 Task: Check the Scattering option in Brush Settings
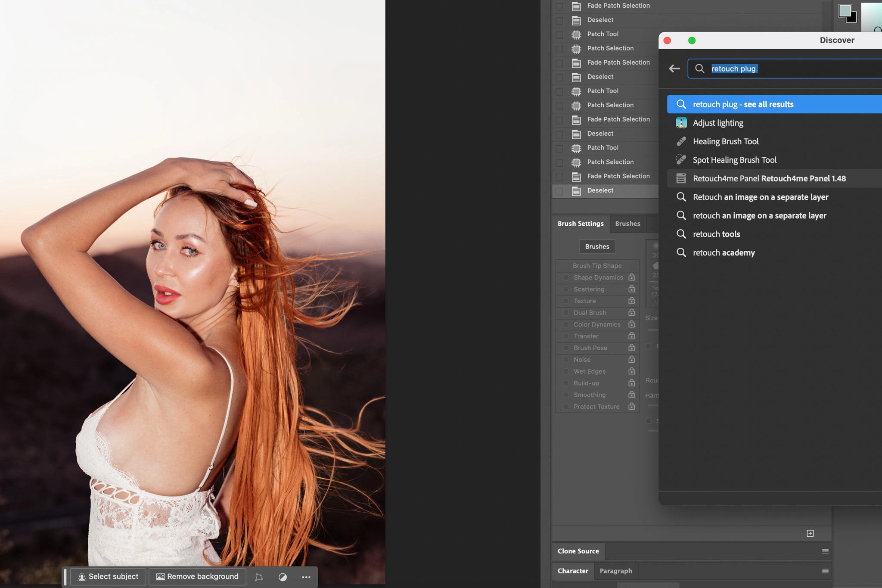565,289
